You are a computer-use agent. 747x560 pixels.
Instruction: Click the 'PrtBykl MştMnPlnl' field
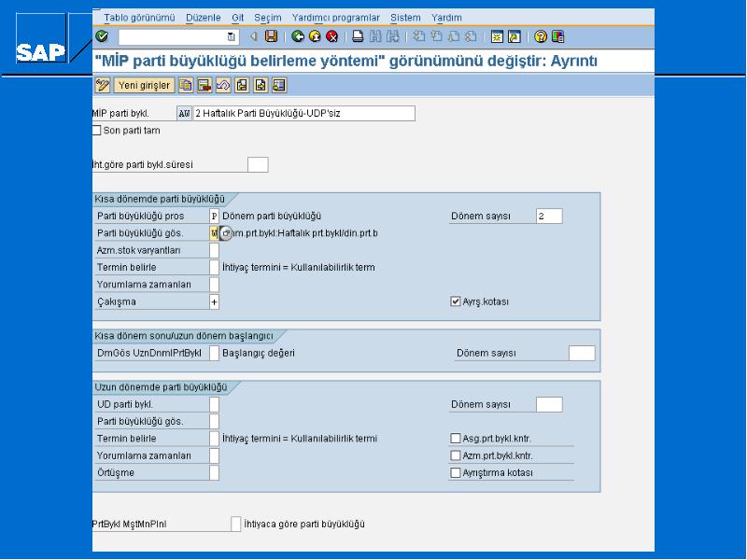[236, 525]
